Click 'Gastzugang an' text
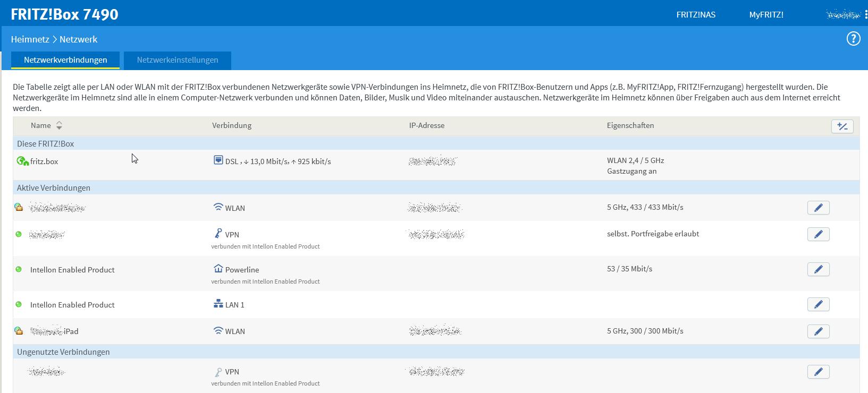The image size is (868, 393). 631,171
